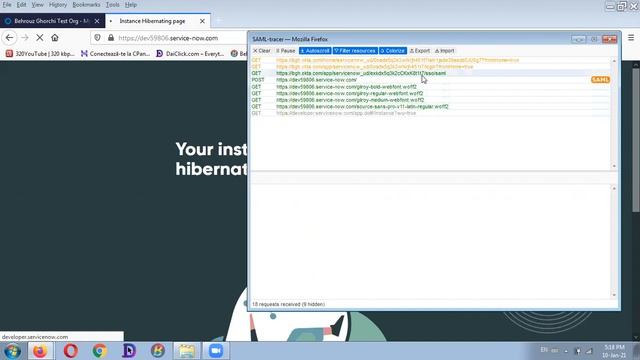This screenshot has width=640, height=360.
Task: Open the tracking protection shield icon
Action: click(x=98, y=38)
